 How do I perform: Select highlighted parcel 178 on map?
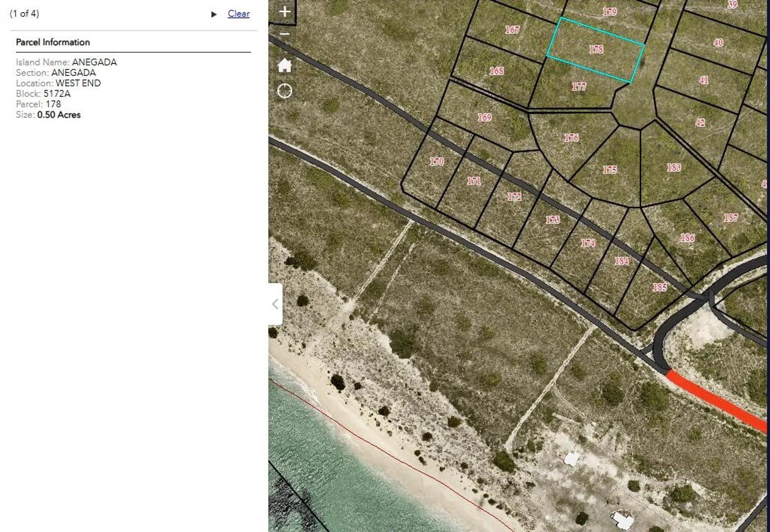[x=596, y=49]
